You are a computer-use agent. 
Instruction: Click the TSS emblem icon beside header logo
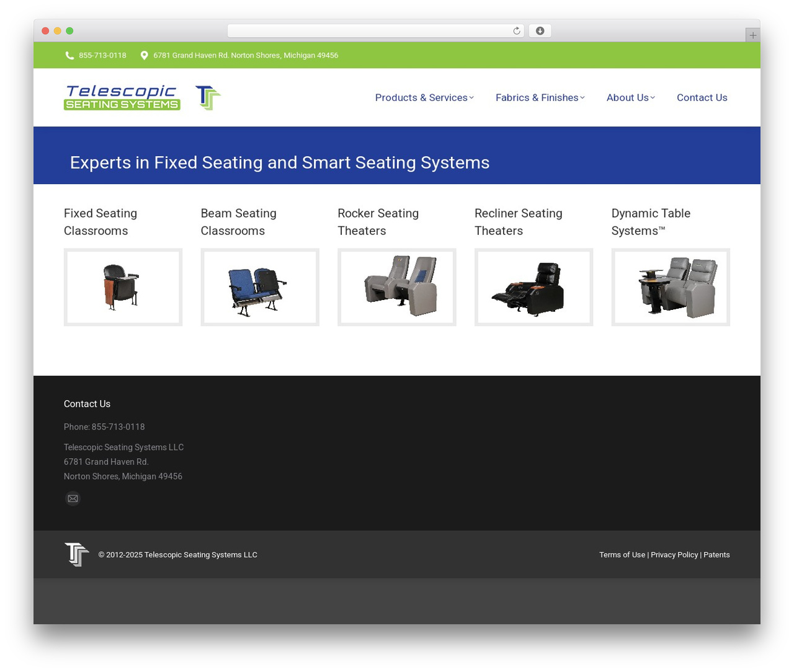pyautogui.click(x=208, y=98)
